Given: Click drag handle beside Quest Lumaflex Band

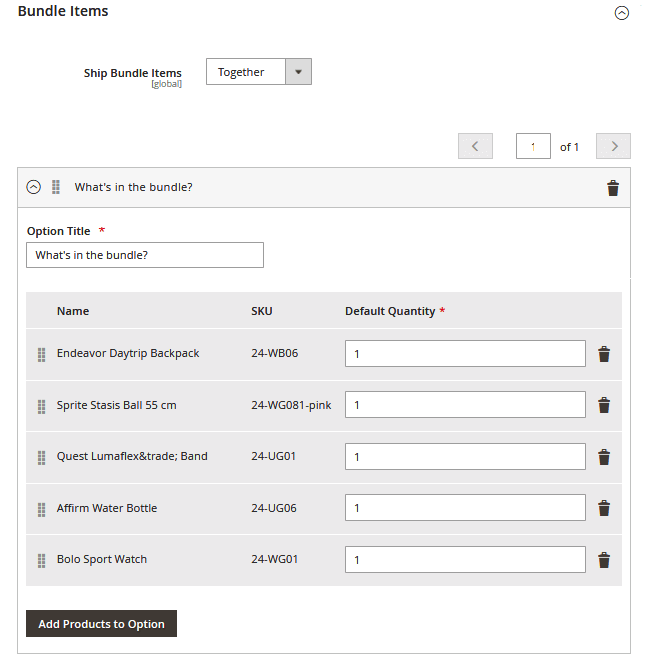Looking at the screenshot, I should pos(42,457).
